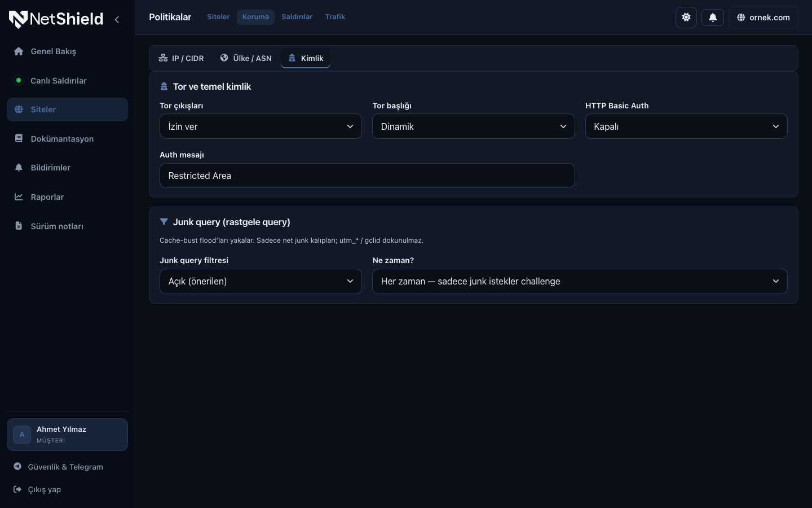Click the Telegram icon for Güvenlik & Telegram

(17, 466)
